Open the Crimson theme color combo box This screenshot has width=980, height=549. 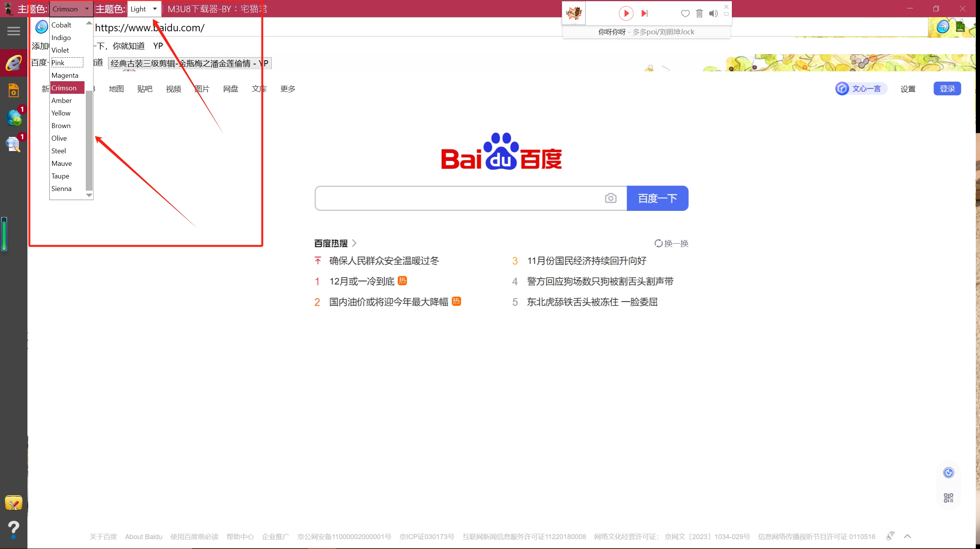coord(71,9)
